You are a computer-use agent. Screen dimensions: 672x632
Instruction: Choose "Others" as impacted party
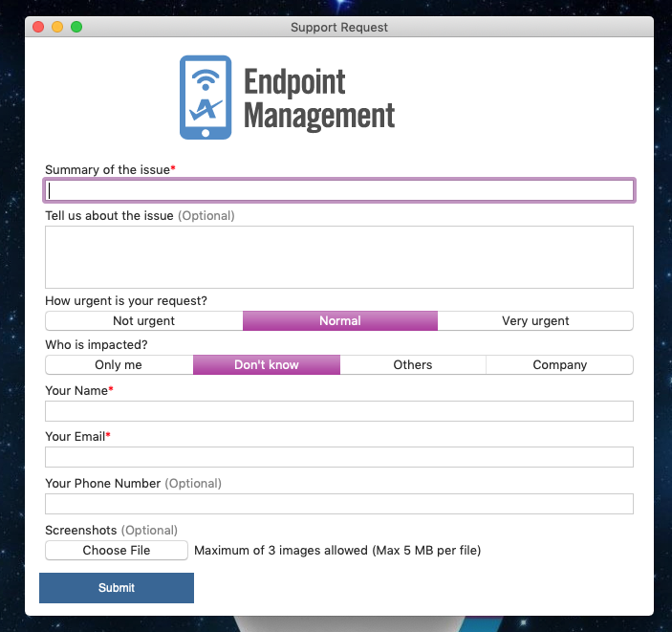click(x=412, y=365)
